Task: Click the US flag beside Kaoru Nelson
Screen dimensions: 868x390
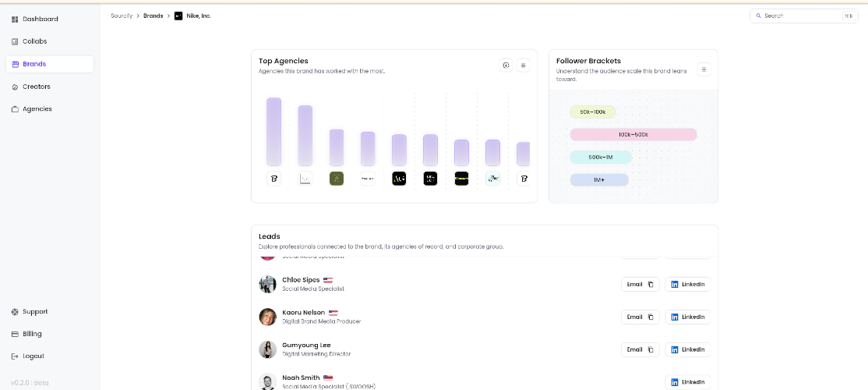Action: [x=333, y=313]
